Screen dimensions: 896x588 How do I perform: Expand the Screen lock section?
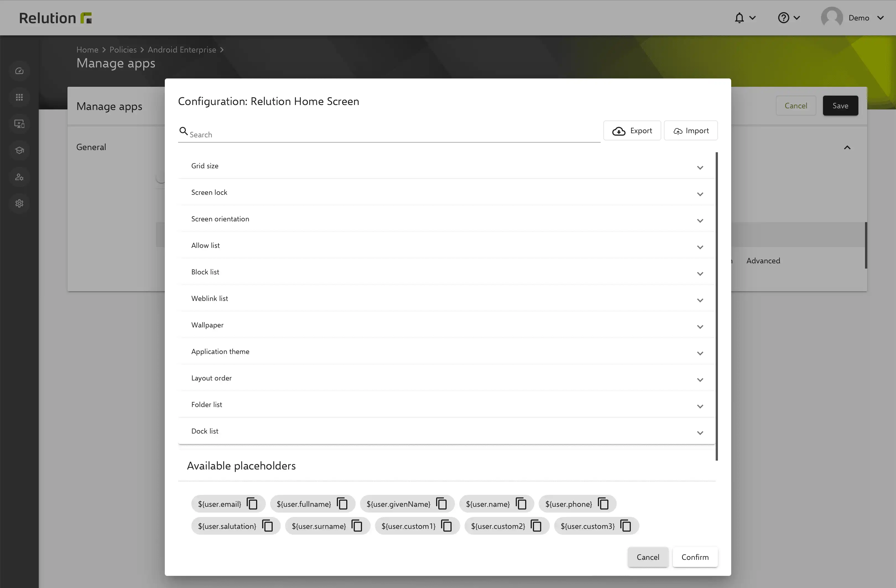click(x=447, y=192)
